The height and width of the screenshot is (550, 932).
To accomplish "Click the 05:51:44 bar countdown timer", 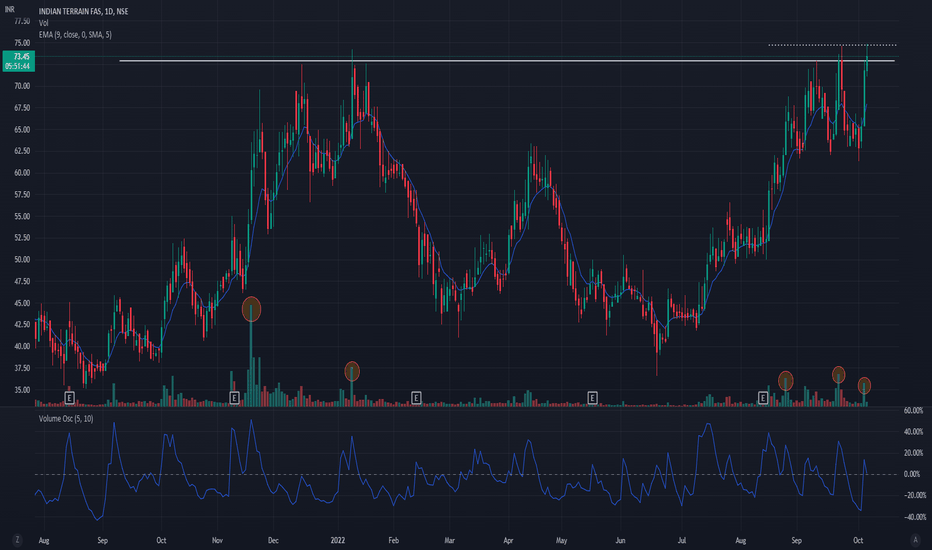I will tap(19, 66).
